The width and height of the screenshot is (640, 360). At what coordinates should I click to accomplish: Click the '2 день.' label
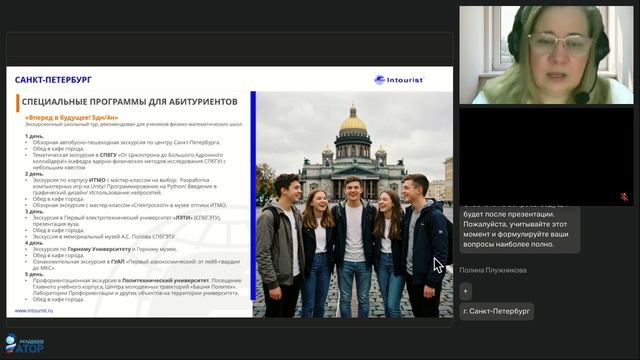coord(35,174)
